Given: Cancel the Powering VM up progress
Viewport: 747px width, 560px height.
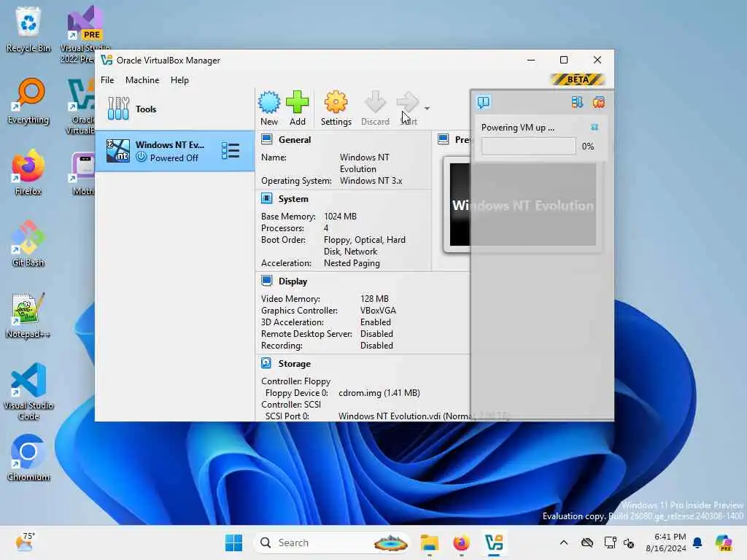Looking at the screenshot, I should click(594, 127).
